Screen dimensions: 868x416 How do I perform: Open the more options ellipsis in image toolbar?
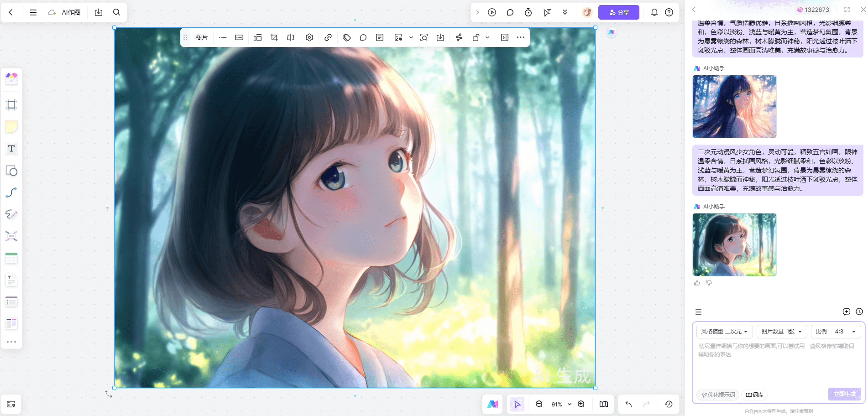(x=521, y=37)
